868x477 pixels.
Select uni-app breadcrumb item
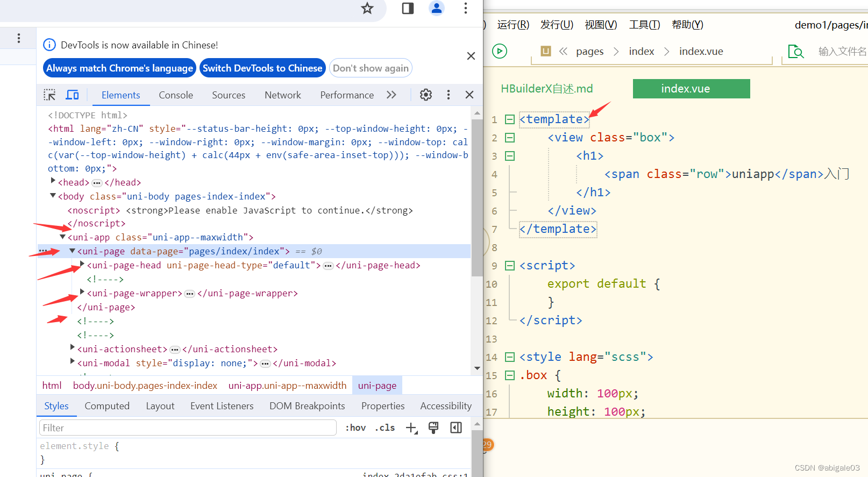pyautogui.click(x=287, y=386)
